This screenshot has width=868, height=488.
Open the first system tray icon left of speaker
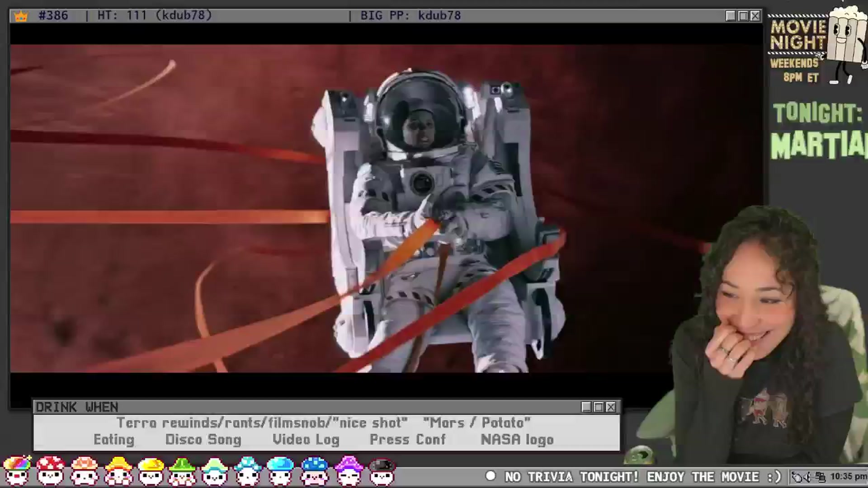pyautogui.click(x=798, y=477)
